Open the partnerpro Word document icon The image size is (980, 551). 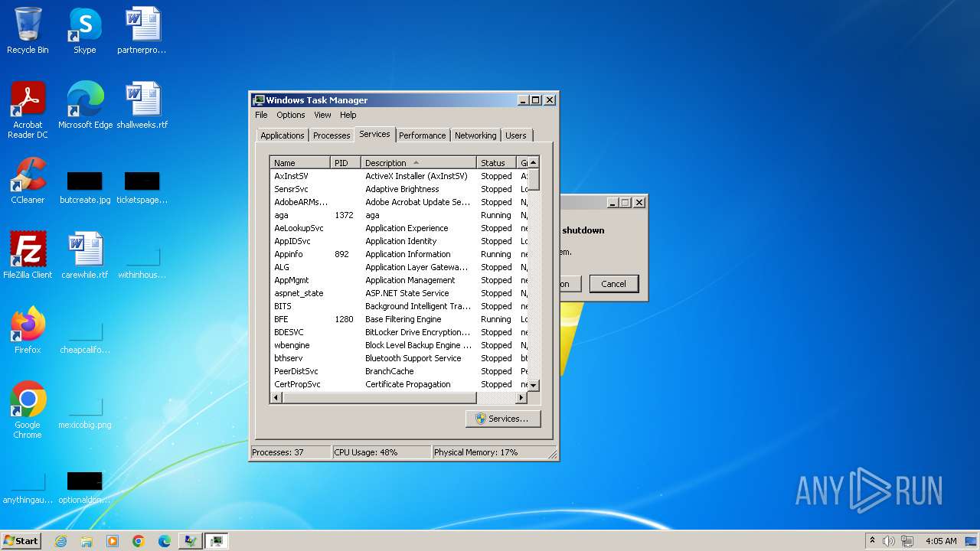tap(142, 31)
